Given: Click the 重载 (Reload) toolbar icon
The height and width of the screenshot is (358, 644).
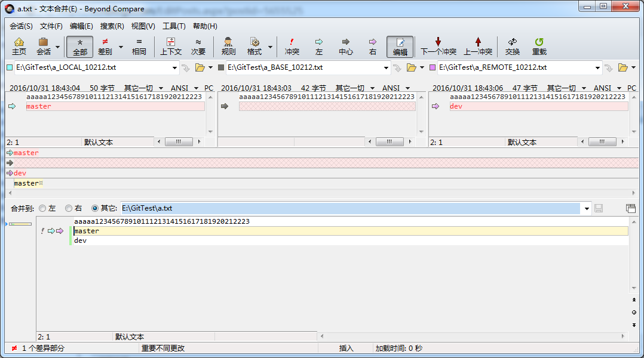Looking at the screenshot, I should pos(539,46).
